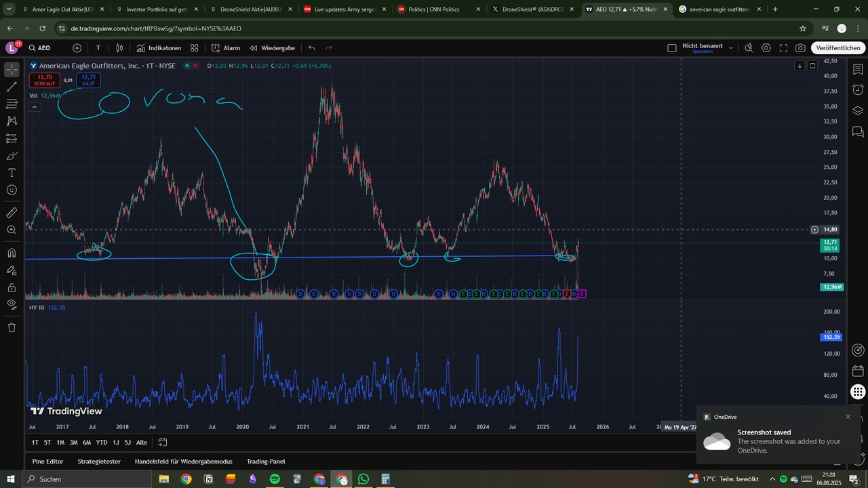
Task: Take a chart snapshot with camera icon
Action: 800,48
